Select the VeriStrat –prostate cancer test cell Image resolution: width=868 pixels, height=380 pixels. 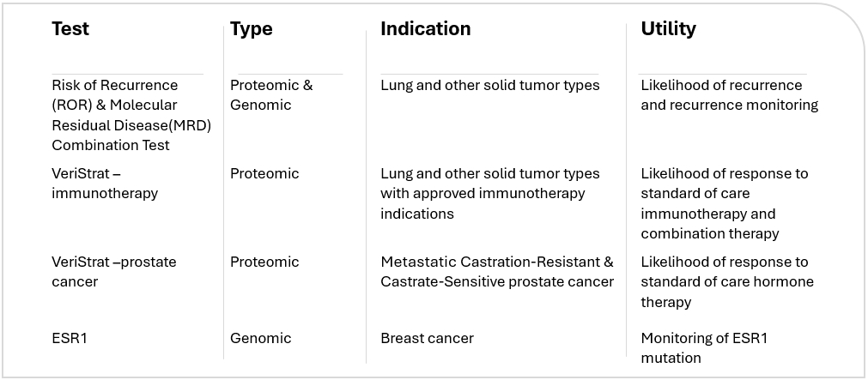click(113, 272)
